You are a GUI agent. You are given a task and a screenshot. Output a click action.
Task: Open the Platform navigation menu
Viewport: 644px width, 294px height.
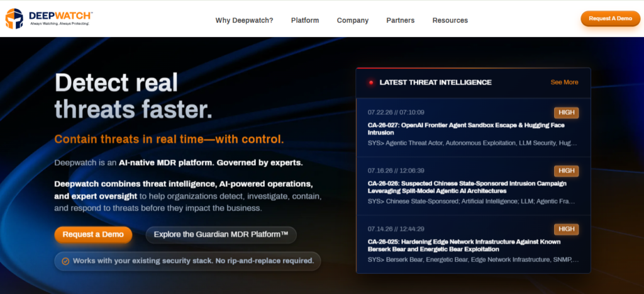pos(305,20)
